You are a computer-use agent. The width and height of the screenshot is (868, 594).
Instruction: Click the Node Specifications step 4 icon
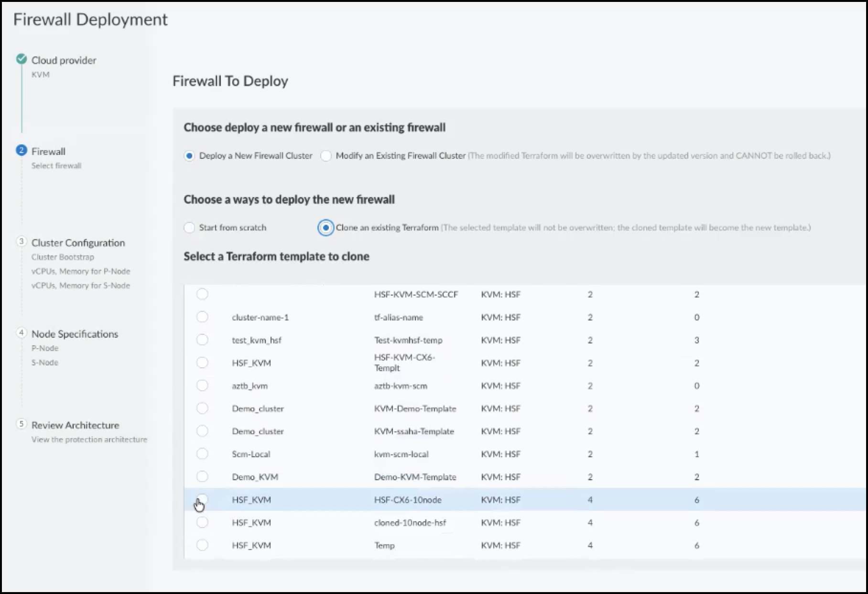[22, 333]
